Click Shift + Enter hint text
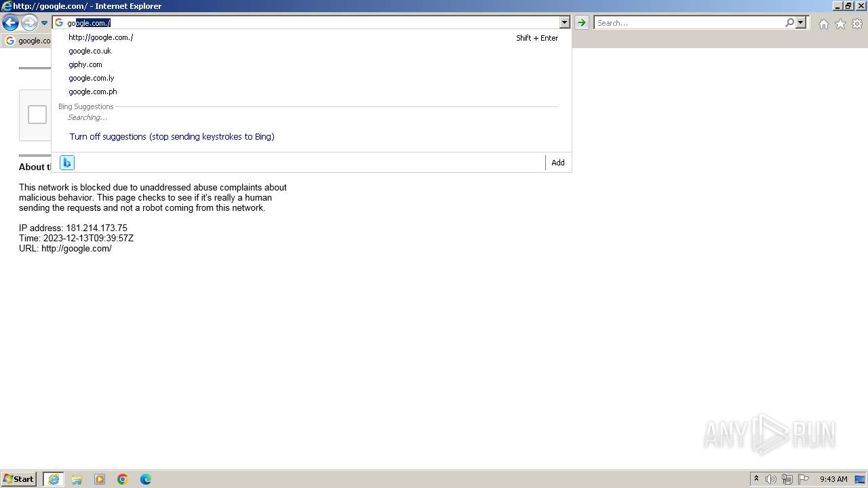868x488 pixels. (x=537, y=38)
